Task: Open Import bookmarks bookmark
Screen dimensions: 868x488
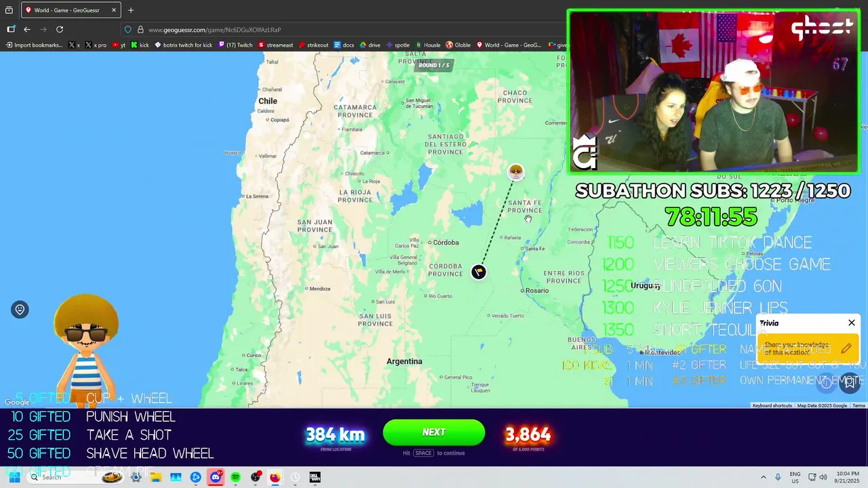Action: coord(34,45)
